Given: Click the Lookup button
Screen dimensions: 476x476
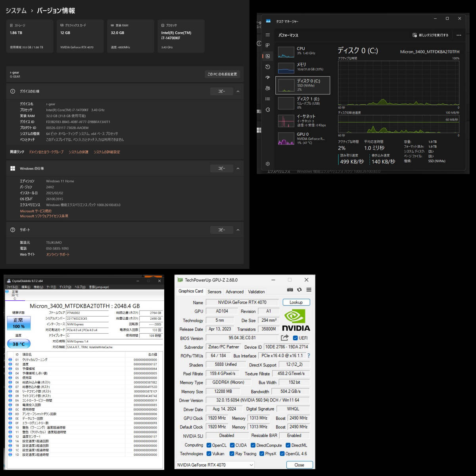Looking at the screenshot, I should click(296, 302).
